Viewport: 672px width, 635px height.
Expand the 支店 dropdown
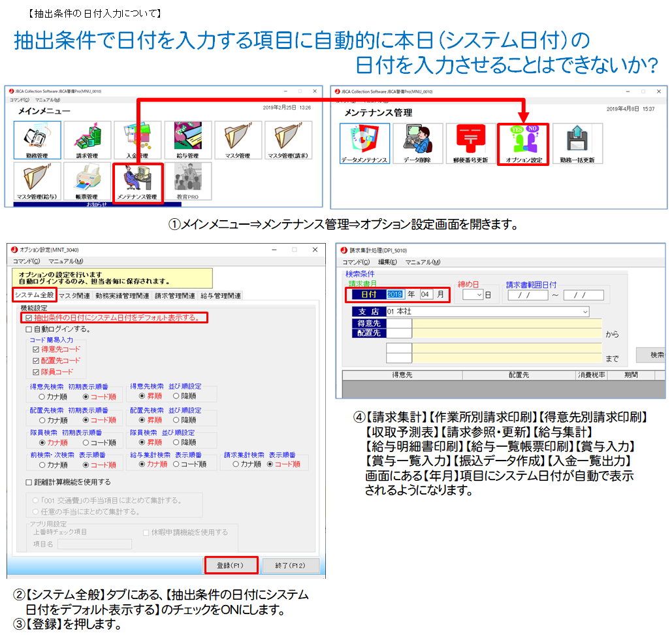point(584,312)
